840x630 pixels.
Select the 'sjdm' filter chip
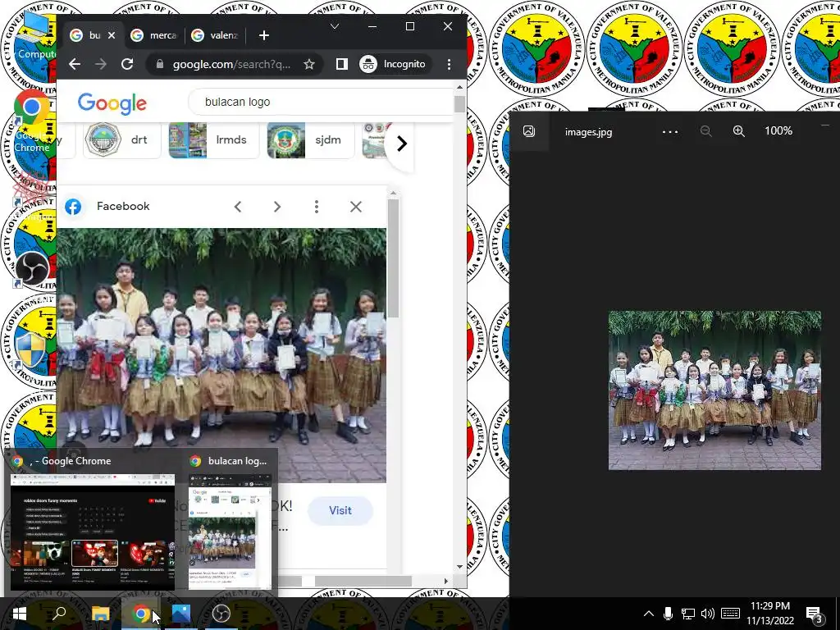(x=311, y=139)
